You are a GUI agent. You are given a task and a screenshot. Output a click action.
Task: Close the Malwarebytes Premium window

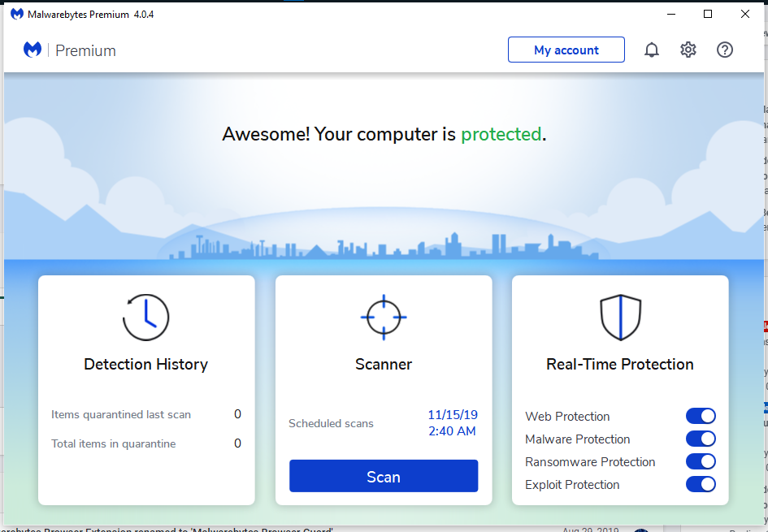point(745,14)
